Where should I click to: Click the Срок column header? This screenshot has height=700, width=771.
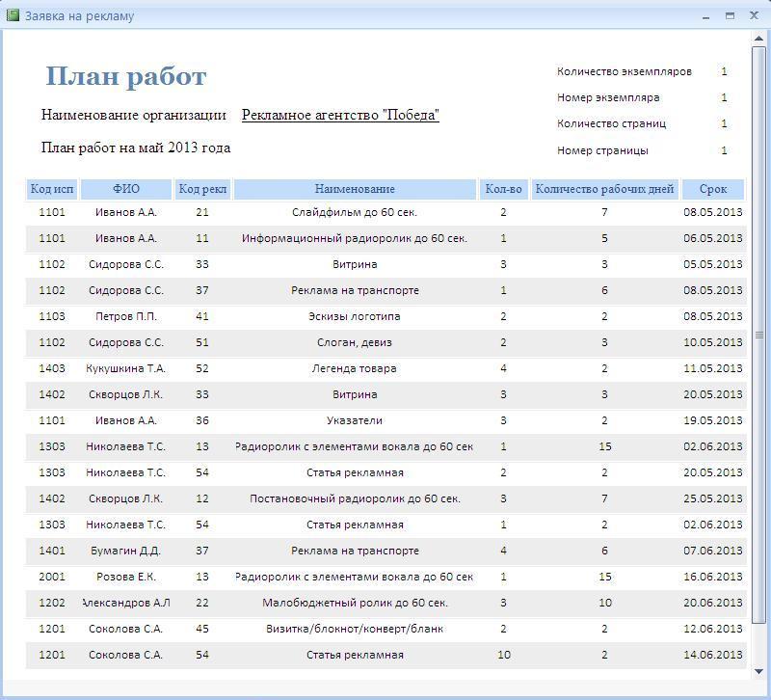(713, 189)
